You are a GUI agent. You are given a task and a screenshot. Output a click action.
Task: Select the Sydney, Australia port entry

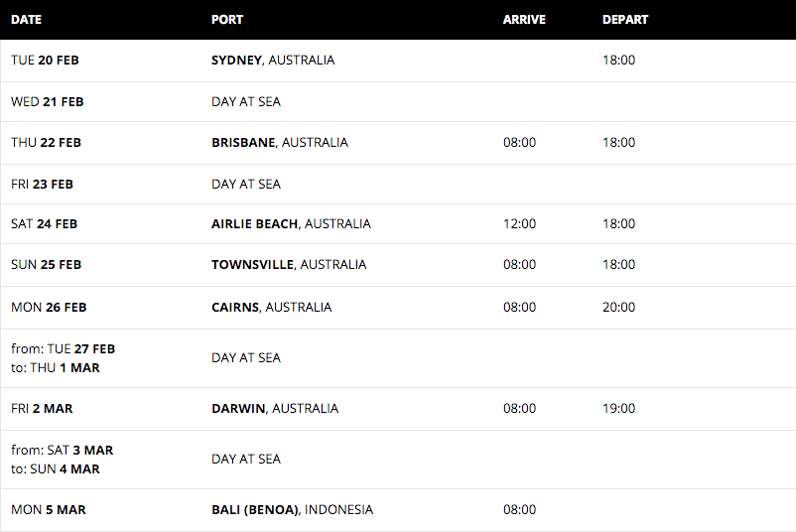point(273,60)
